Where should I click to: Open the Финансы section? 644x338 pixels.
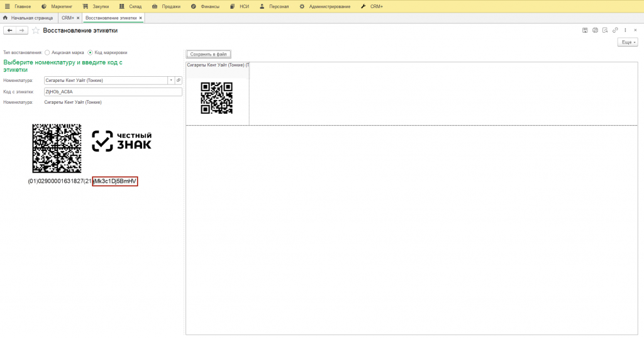(205, 6)
